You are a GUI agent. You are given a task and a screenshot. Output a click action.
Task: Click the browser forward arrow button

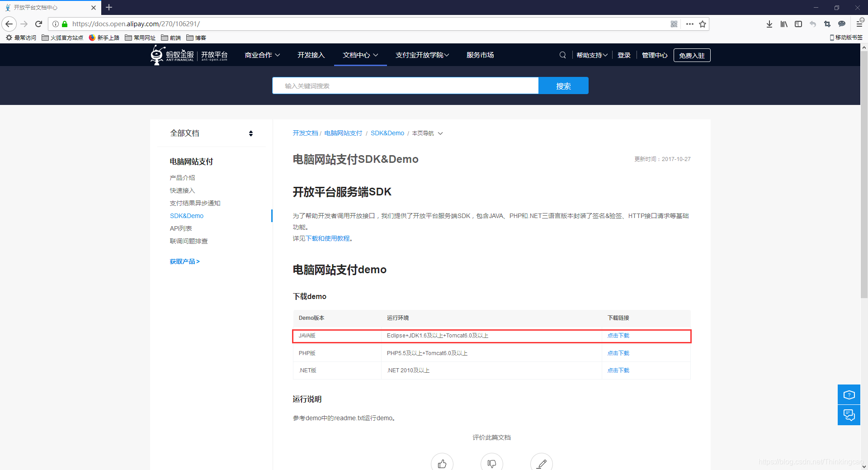(x=24, y=24)
